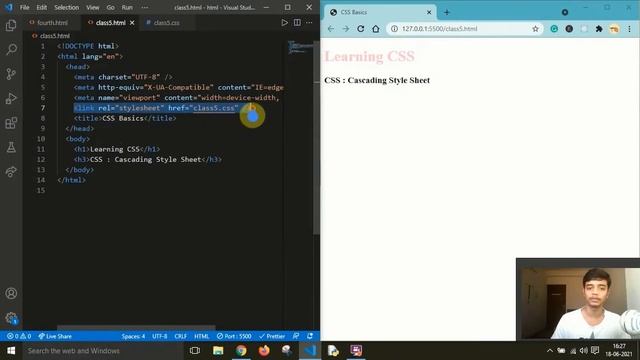Image resolution: width=640 pixels, height=360 pixels.
Task: Open File Explorer from the taskbar
Action: tap(218, 351)
